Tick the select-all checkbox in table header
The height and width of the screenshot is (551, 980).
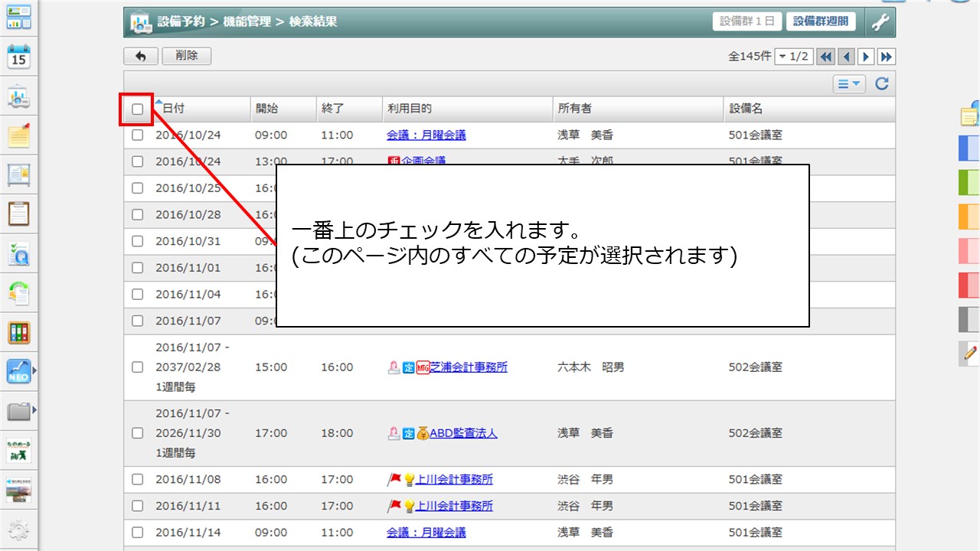point(137,109)
